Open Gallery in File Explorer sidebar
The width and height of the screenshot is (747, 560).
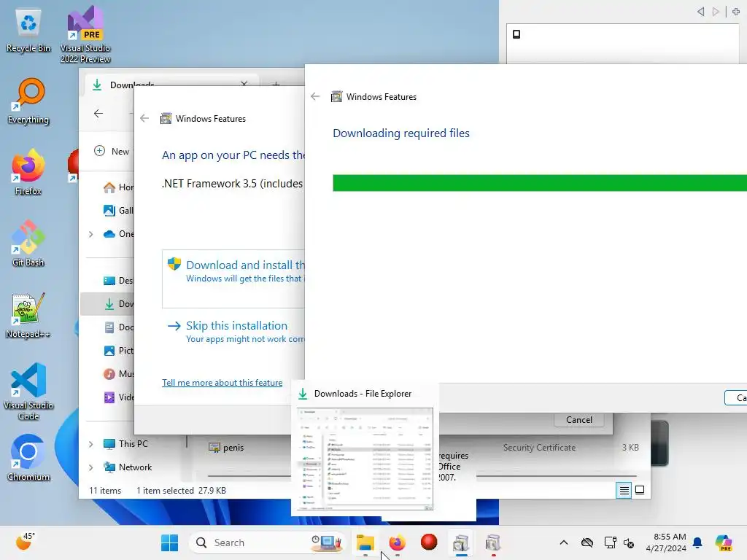click(118, 211)
